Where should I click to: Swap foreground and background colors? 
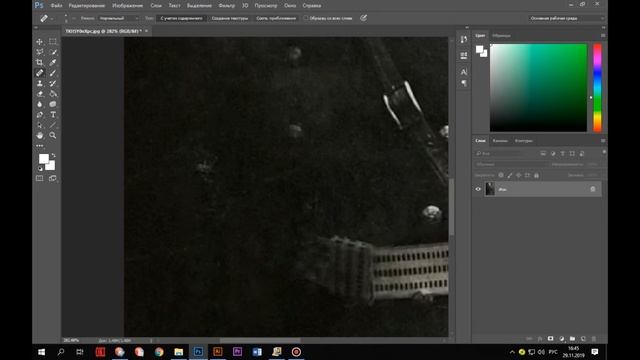tap(53, 156)
